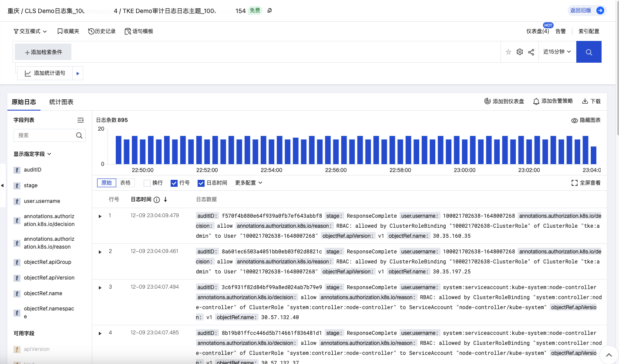Screen dimensions: 619x364
Task: Select the objectRef.namespace field
Action: pos(49,313)
